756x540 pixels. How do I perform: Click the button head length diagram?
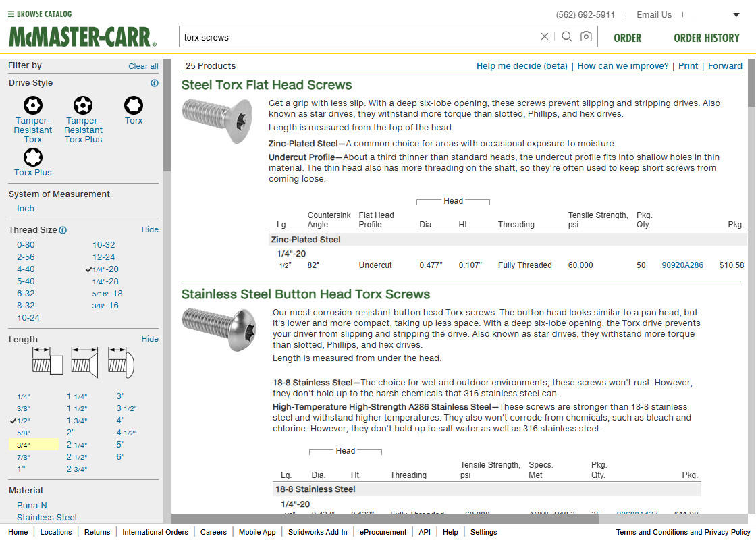coord(121,362)
